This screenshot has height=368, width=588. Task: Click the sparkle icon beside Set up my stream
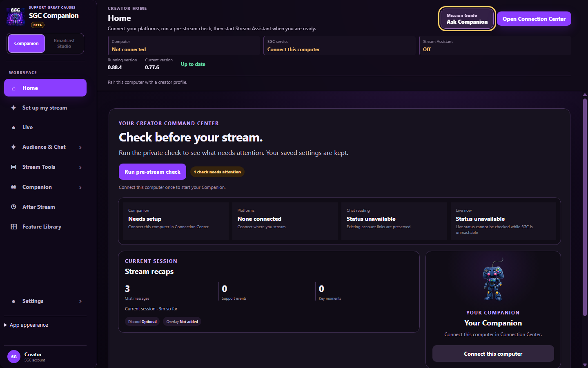click(13, 108)
